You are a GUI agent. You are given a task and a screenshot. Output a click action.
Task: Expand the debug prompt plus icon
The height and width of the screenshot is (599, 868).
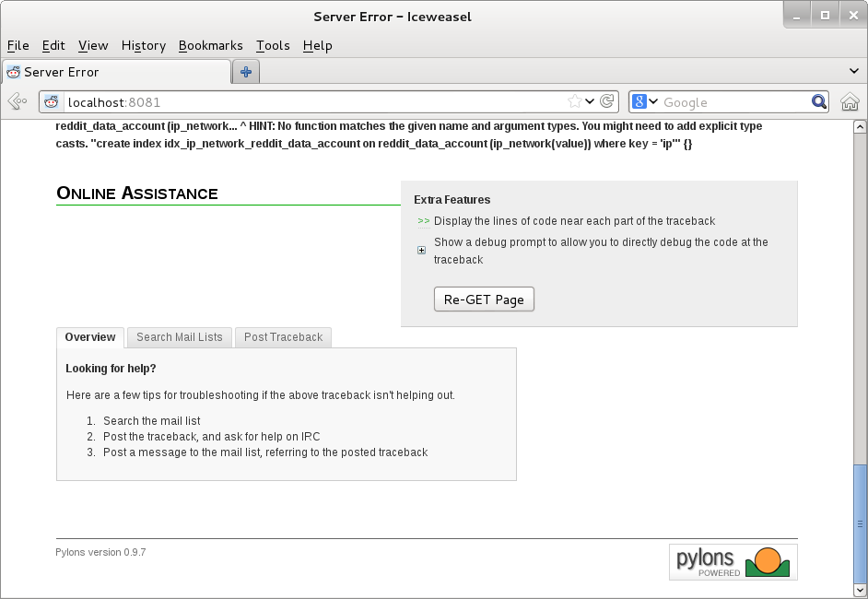coord(422,251)
